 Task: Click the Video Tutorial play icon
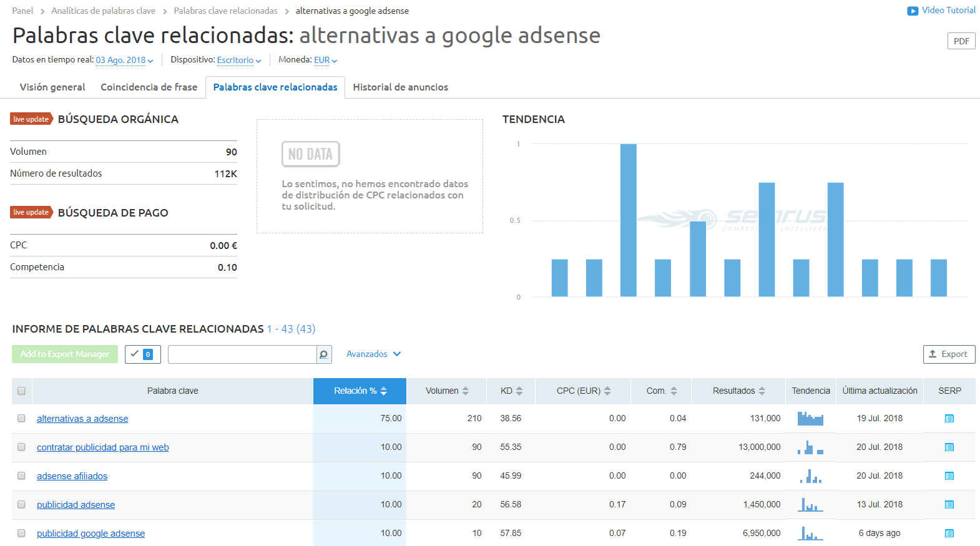coord(913,11)
